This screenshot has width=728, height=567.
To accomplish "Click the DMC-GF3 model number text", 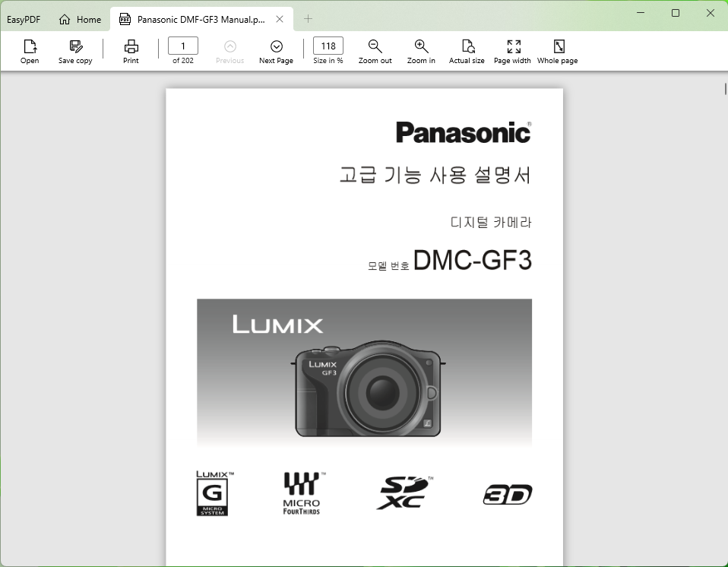I will [472, 260].
